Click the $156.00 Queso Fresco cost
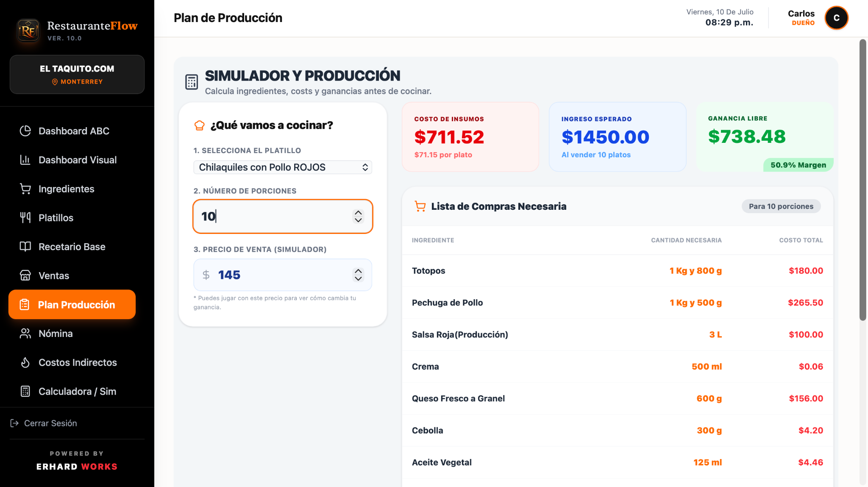 (x=806, y=398)
